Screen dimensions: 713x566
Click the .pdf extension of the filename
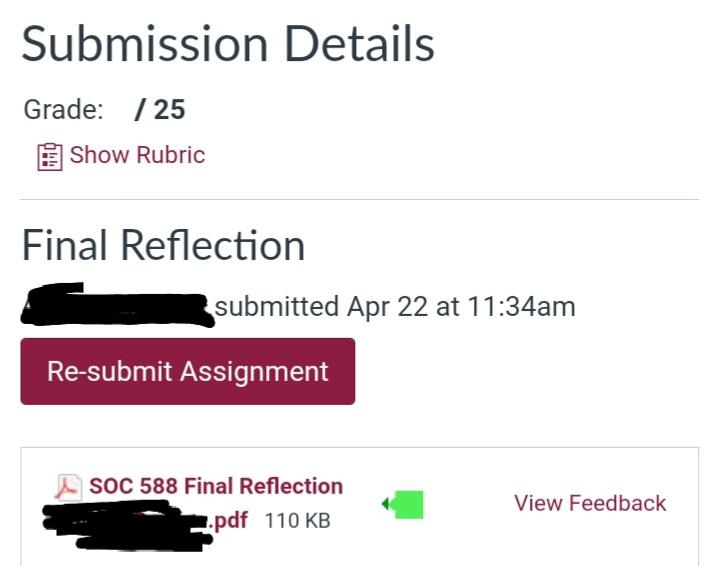click(x=230, y=520)
